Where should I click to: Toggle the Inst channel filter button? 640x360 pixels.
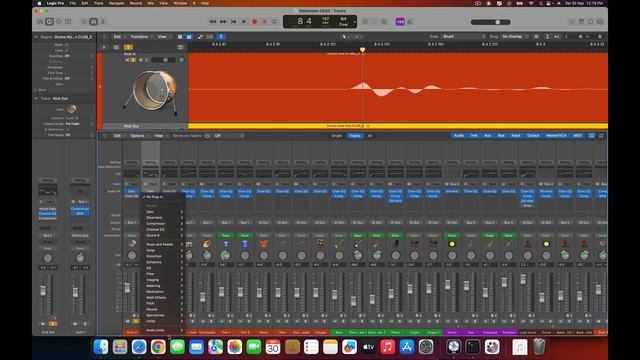click(x=474, y=136)
